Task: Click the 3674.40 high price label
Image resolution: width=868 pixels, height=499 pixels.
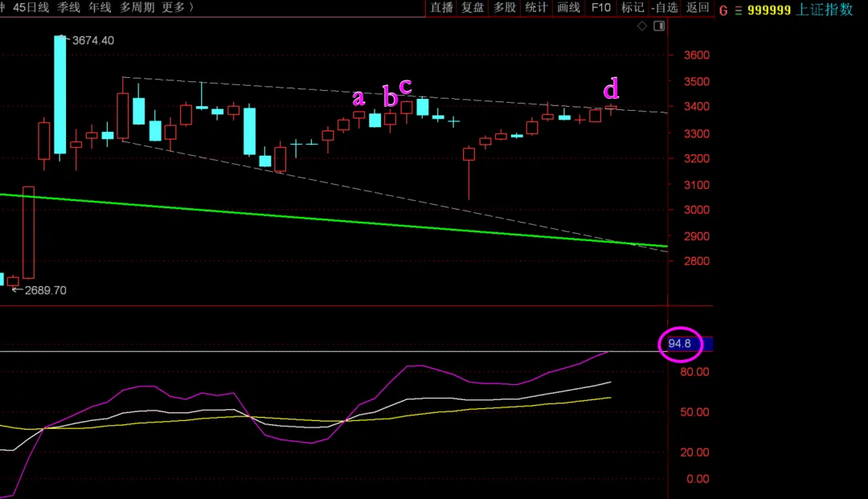Action: [93, 40]
